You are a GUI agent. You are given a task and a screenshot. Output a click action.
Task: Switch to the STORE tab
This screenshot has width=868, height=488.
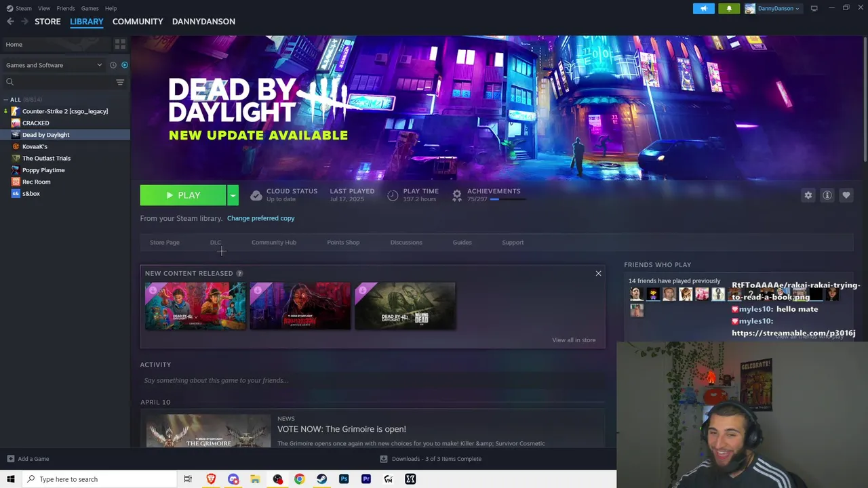pyautogui.click(x=47, y=22)
